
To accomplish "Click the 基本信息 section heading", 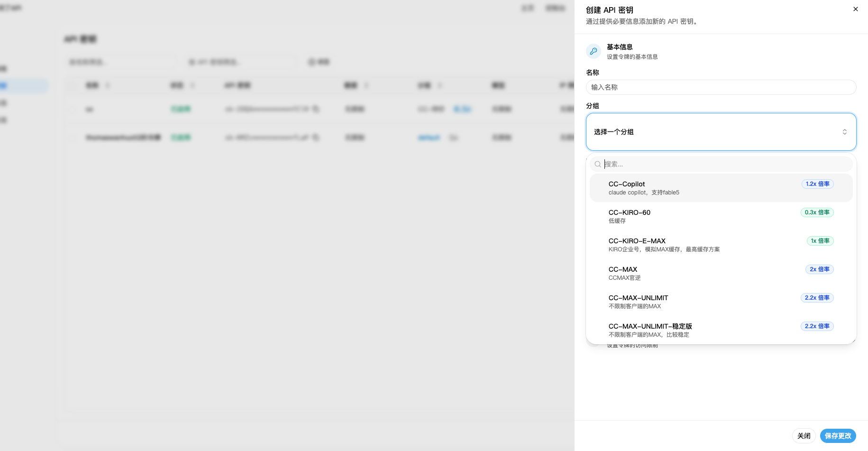I will click(x=620, y=47).
